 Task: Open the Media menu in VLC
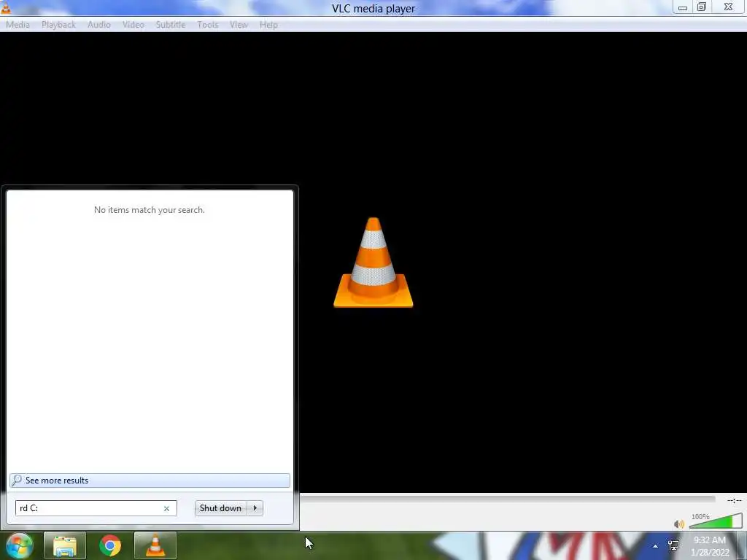[18, 25]
